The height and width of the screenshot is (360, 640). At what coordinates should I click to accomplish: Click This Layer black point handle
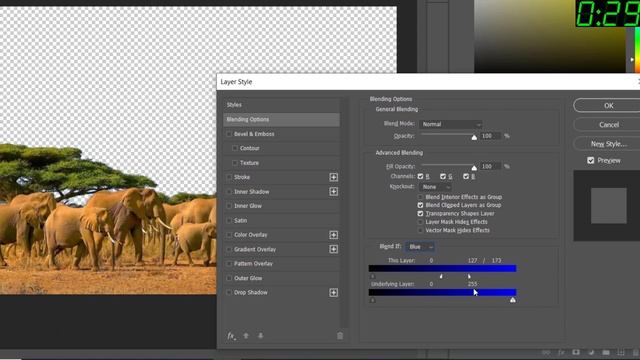[372, 276]
